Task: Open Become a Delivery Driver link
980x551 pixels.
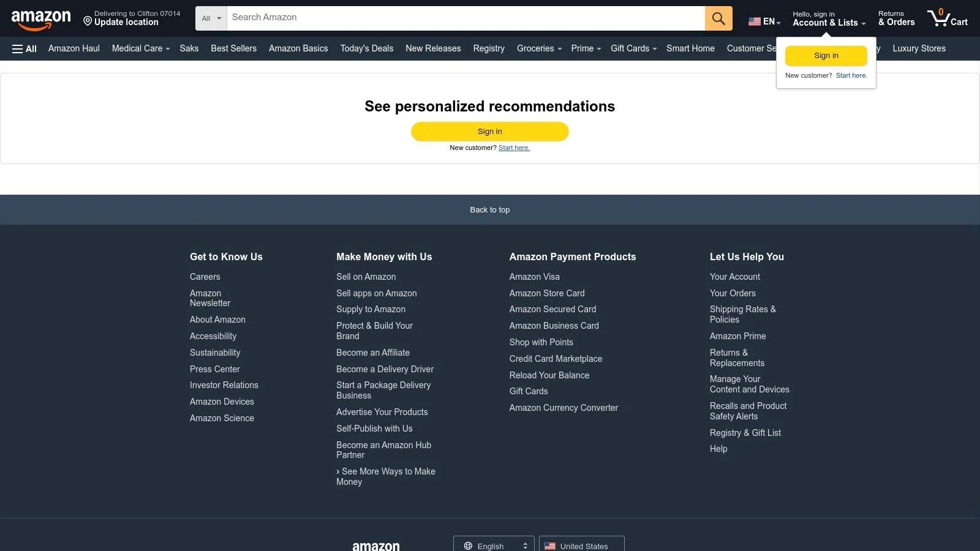Action: click(x=385, y=369)
